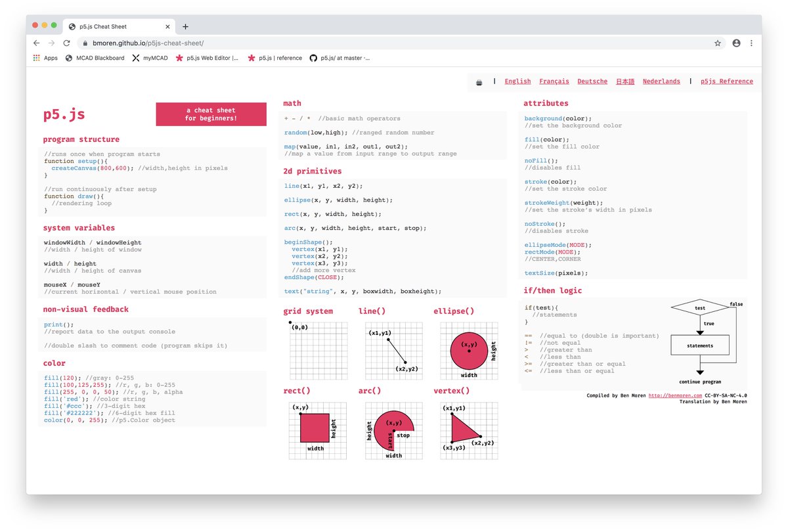Switch language to English
This screenshot has width=788, height=532.
pos(517,81)
